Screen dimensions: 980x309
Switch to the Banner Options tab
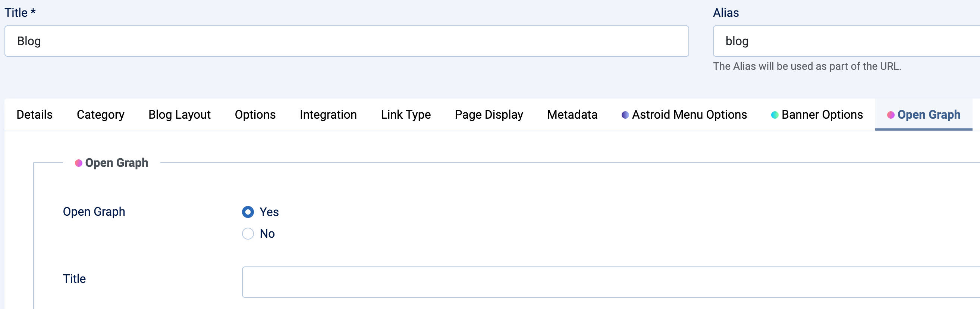[x=817, y=115]
